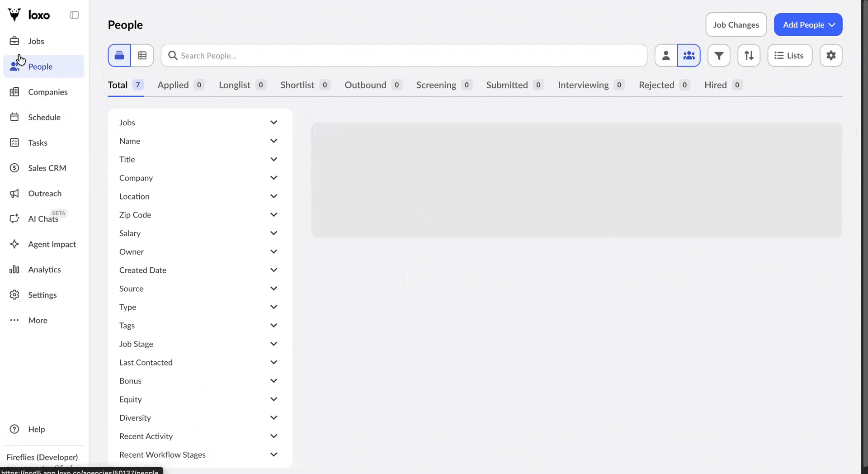Switch to card list view
This screenshot has width=868, height=474.
click(119, 56)
